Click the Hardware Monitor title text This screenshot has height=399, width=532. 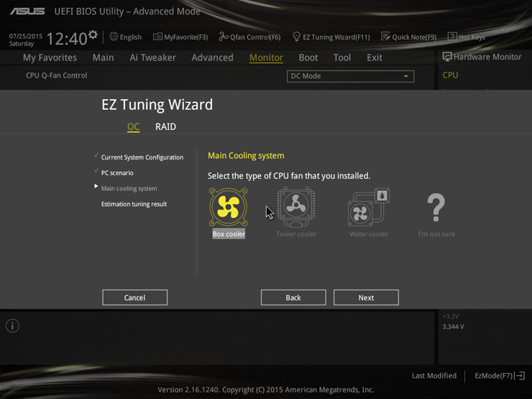coord(487,57)
